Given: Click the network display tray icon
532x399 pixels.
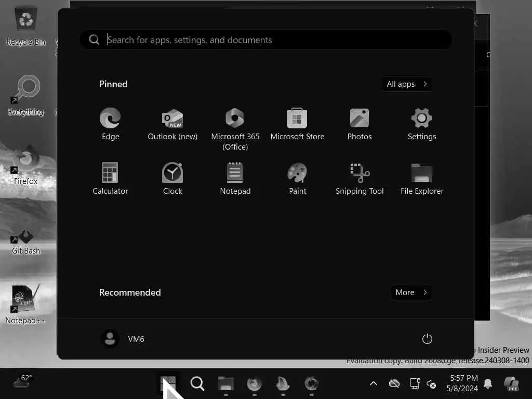Looking at the screenshot, I should click(x=415, y=384).
